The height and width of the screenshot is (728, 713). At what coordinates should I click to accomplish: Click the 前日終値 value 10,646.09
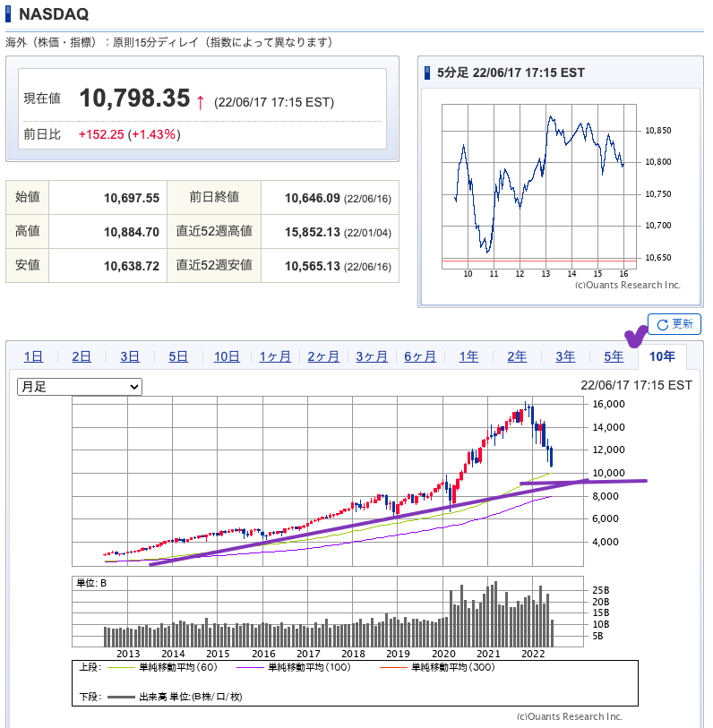point(312,198)
